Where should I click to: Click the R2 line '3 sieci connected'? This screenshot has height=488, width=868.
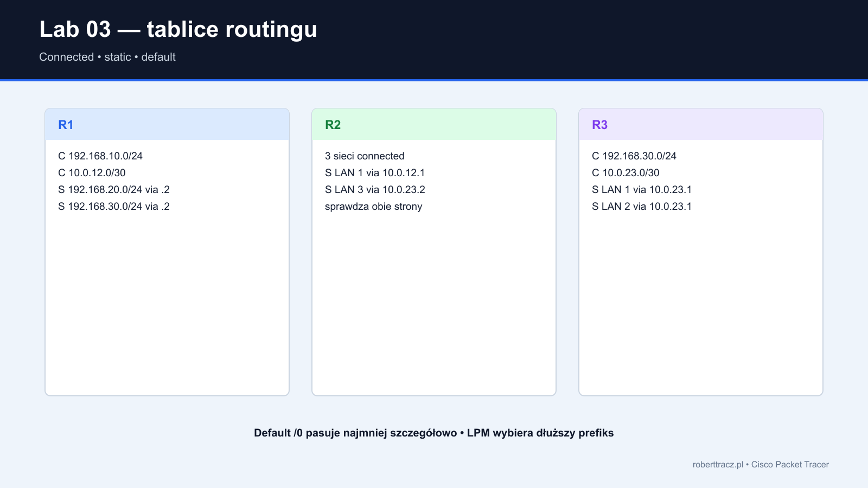(365, 156)
